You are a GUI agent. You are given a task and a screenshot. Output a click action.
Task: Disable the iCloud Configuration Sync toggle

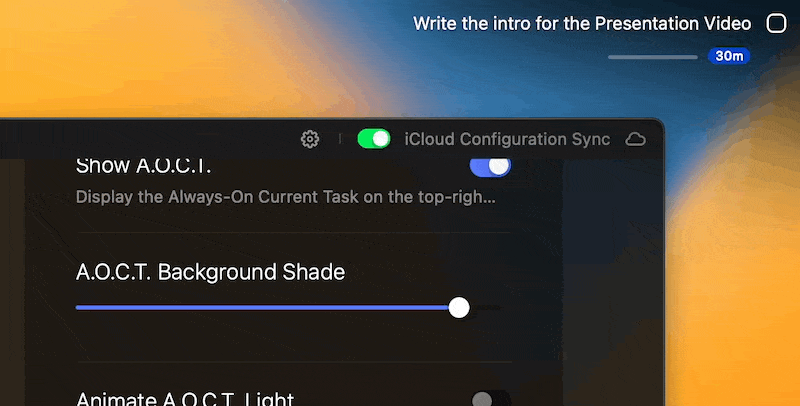(374, 139)
